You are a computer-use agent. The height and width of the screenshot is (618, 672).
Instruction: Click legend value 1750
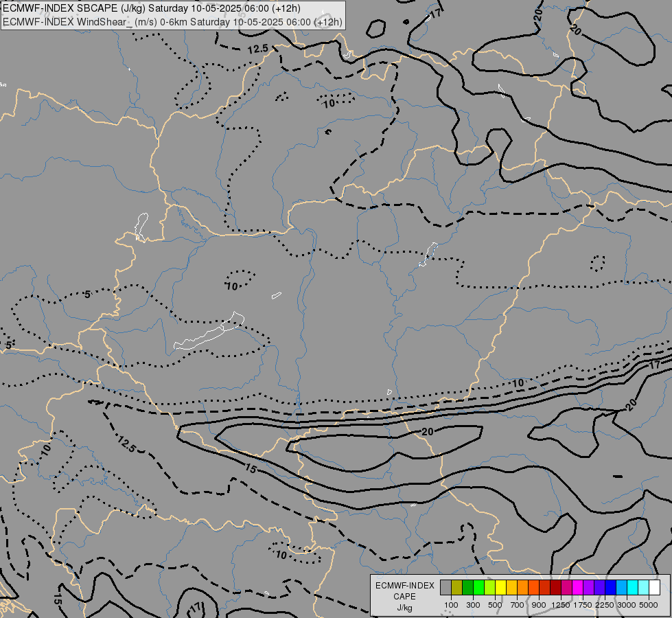point(583,605)
